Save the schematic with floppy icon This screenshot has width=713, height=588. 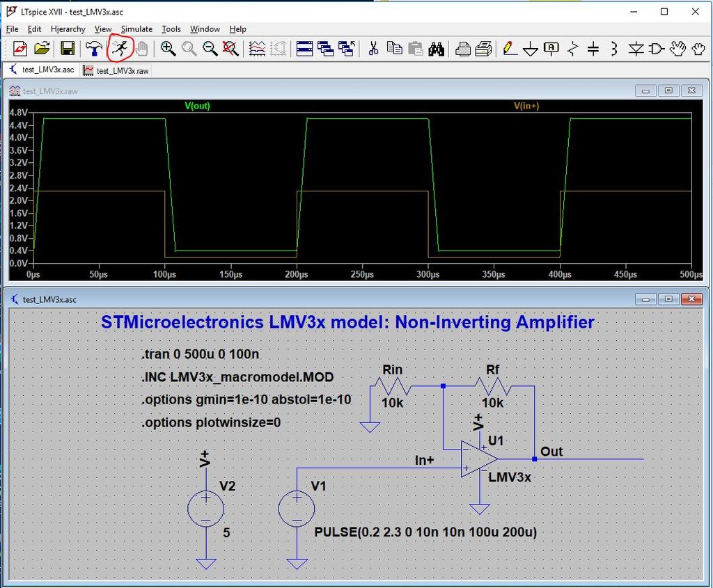[x=68, y=49]
